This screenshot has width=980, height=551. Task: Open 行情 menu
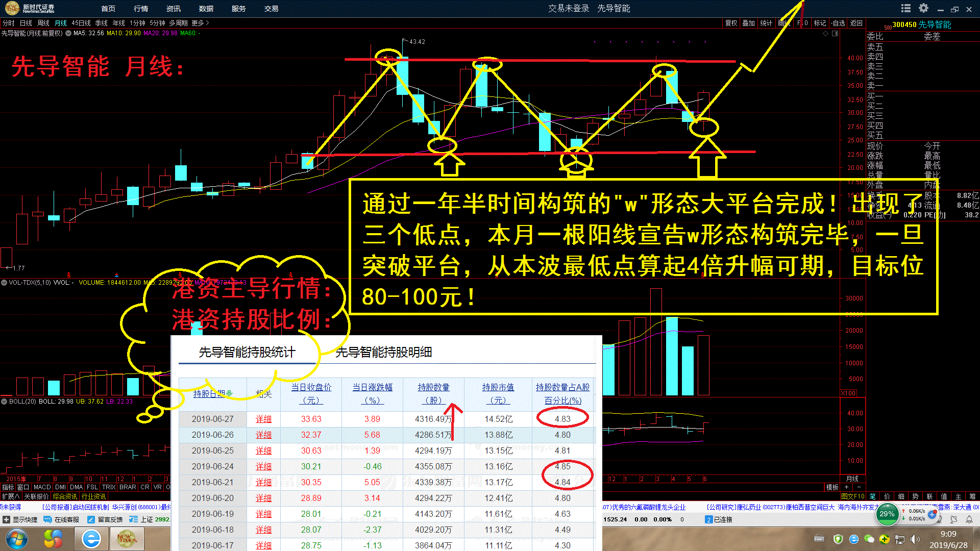pos(141,9)
